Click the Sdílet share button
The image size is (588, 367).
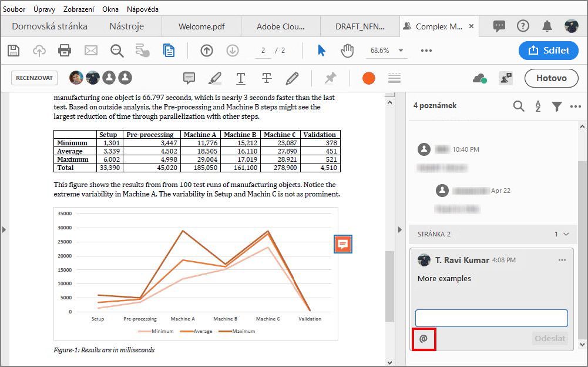click(x=548, y=51)
